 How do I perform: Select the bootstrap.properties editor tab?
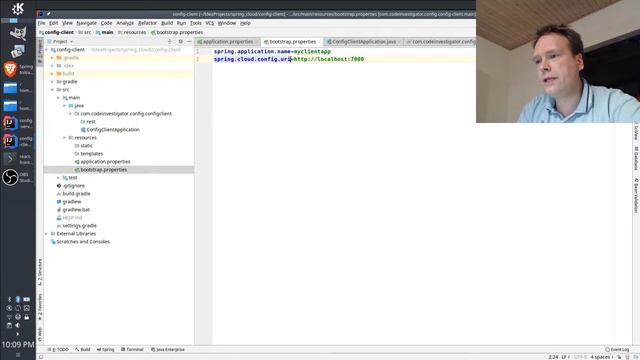pos(292,42)
